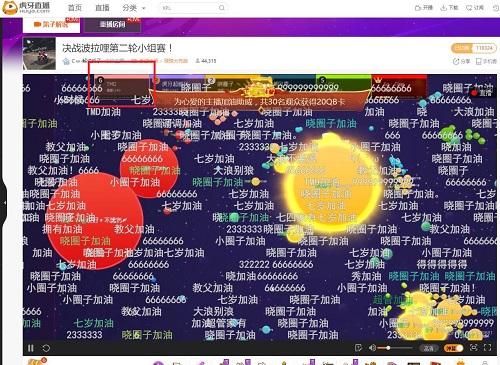The height and width of the screenshot is (365, 500).
Task: Toggle the 已订阅 subscribed button
Action: point(462,48)
